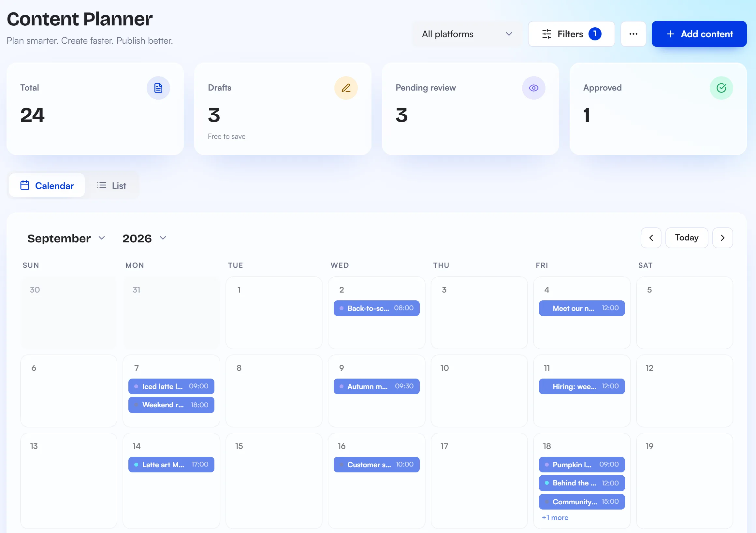
Task: Switch to the Calendar view tab
Action: 47,185
